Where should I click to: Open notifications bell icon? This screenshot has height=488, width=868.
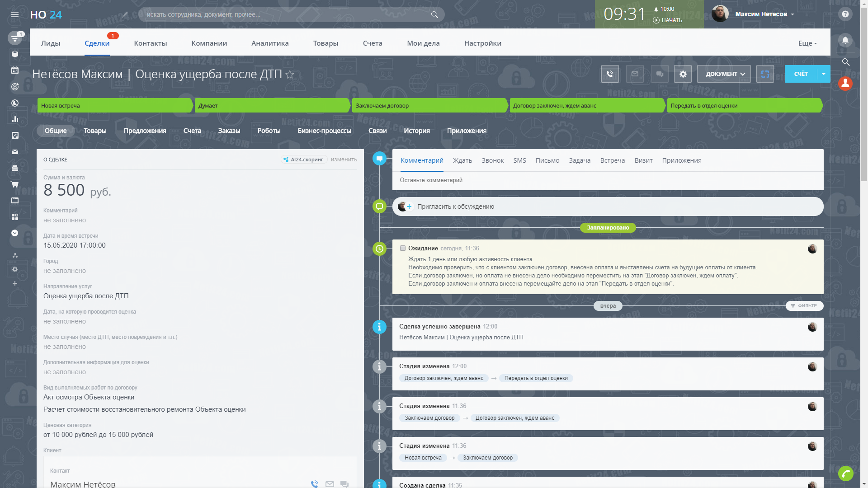(845, 40)
